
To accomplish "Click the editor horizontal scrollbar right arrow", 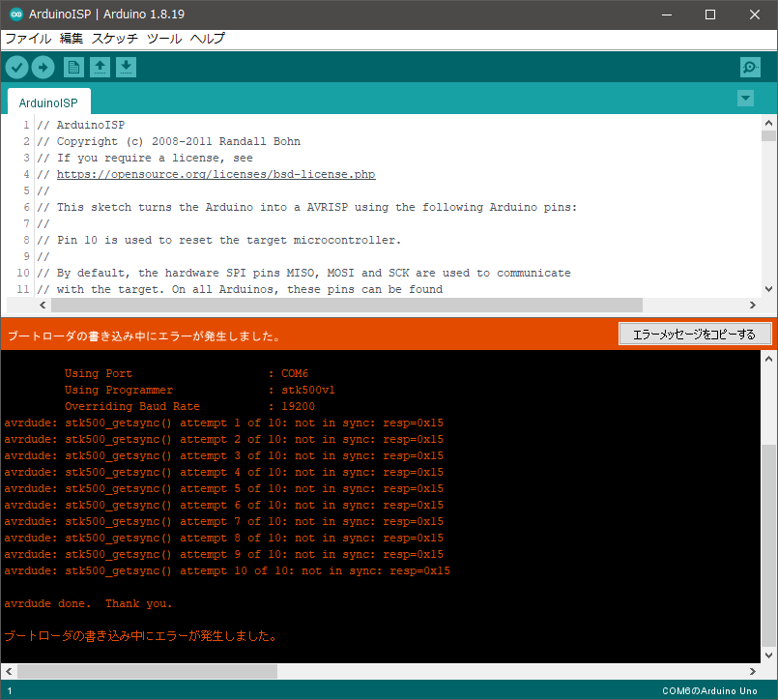I will [752, 305].
